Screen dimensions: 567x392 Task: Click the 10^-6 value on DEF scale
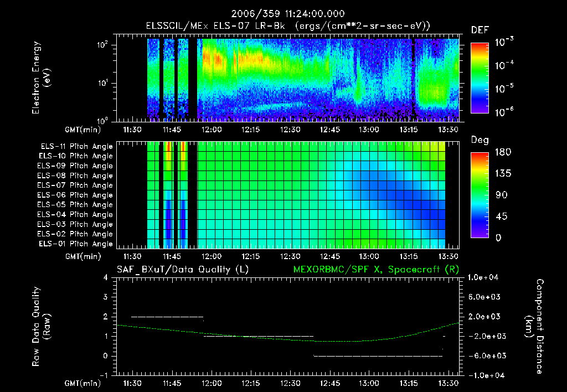pyautogui.click(x=504, y=112)
